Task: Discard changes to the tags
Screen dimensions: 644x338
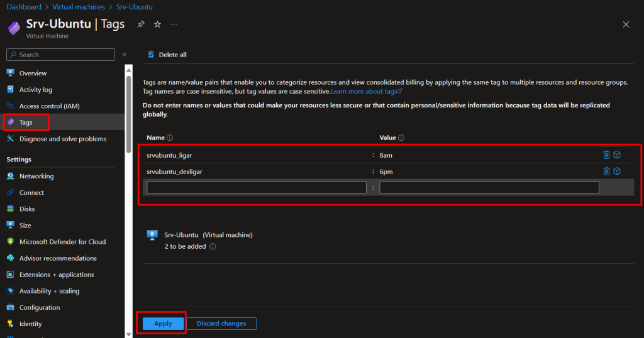Action: click(x=221, y=324)
